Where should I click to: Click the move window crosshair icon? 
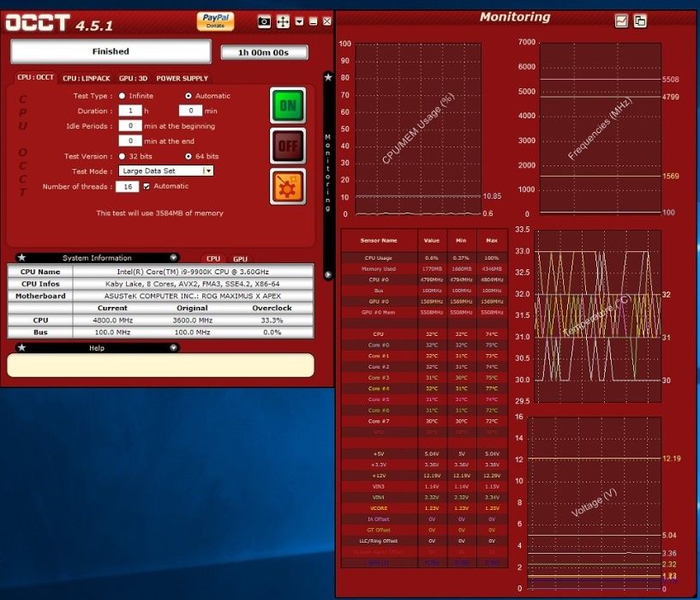tap(283, 21)
